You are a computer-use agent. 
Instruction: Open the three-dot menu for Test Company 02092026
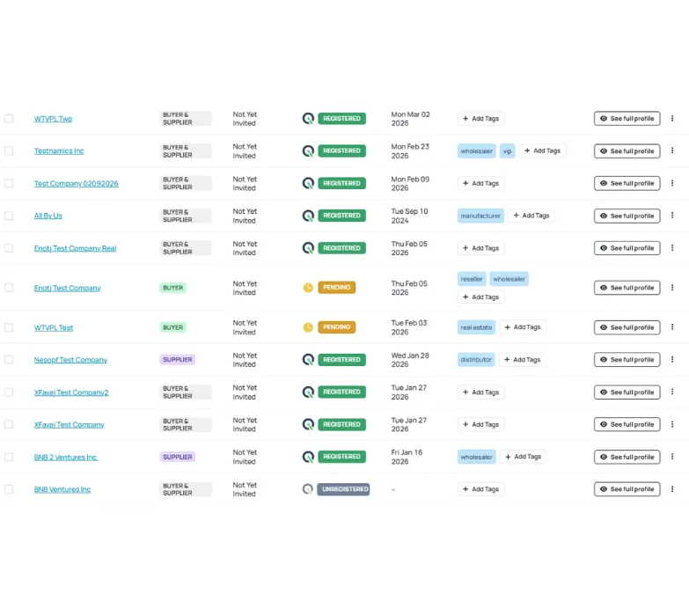pyautogui.click(x=672, y=183)
